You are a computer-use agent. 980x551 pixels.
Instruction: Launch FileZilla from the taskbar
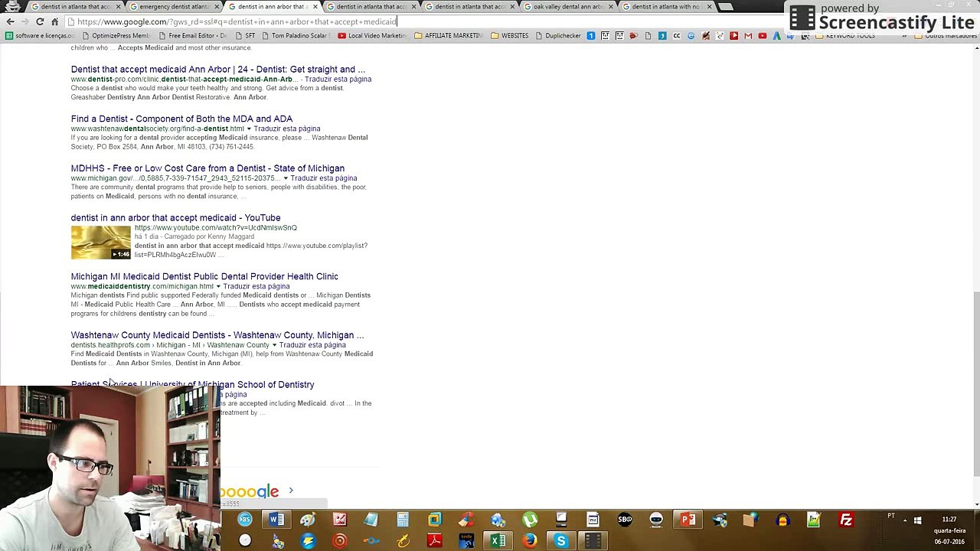pos(846,520)
